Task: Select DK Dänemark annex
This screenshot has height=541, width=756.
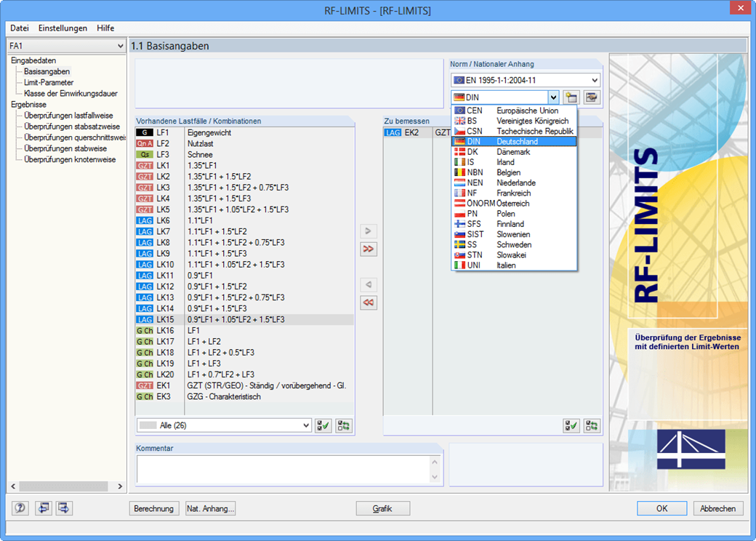Action: 514,152
